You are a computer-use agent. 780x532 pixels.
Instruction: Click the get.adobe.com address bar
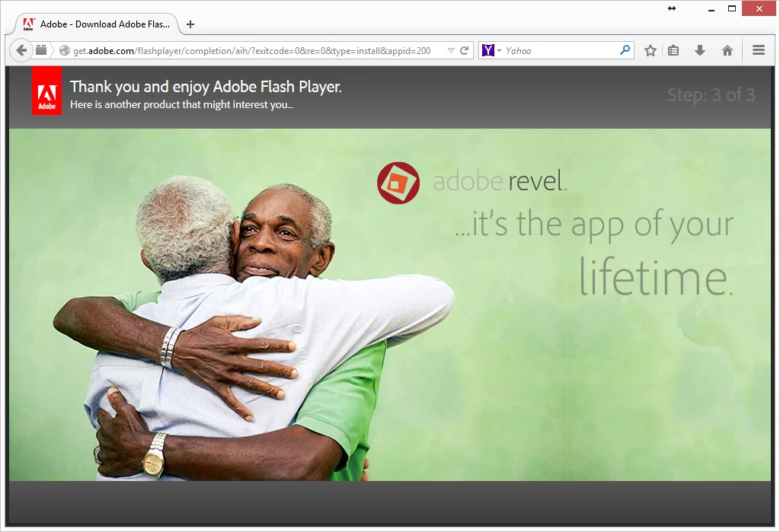point(251,51)
